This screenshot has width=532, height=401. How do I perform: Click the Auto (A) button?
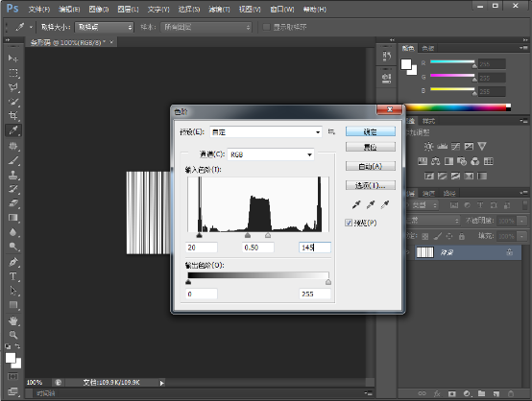pos(370,166)
